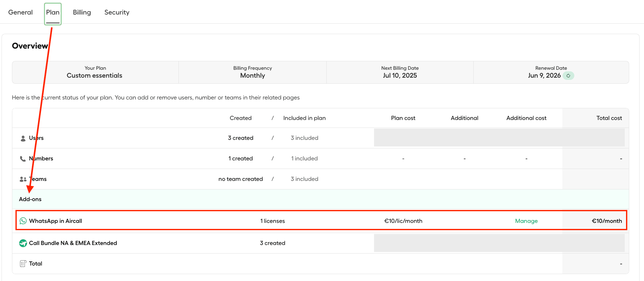Click Call Bundle NA & EMEA Extended

[73, 243]
